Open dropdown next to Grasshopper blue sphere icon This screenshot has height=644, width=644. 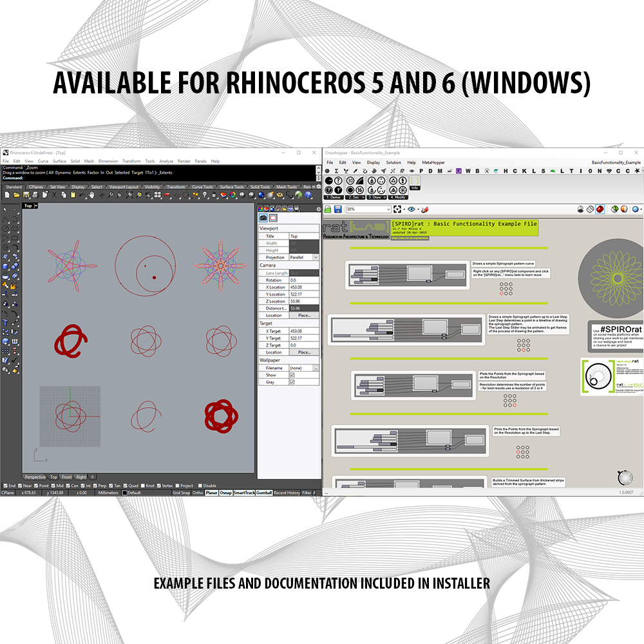tap(640, 209)
